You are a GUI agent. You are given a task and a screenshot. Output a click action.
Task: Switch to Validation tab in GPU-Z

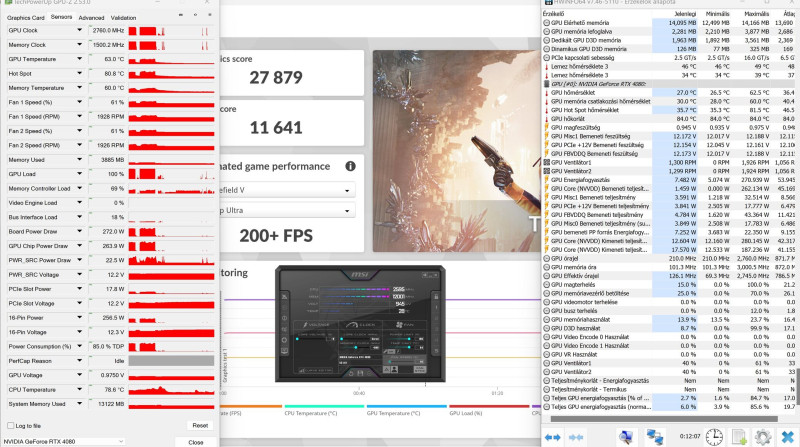(123, 17)
